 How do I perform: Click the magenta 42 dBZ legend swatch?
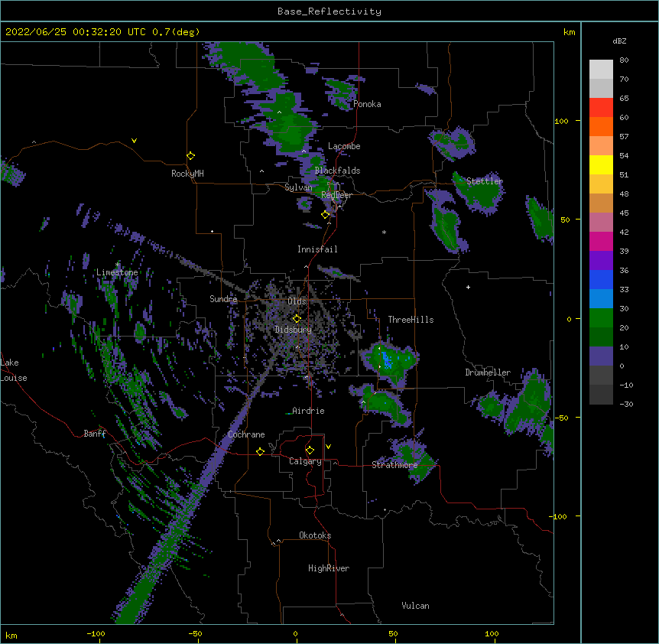(x=601, y=241)
